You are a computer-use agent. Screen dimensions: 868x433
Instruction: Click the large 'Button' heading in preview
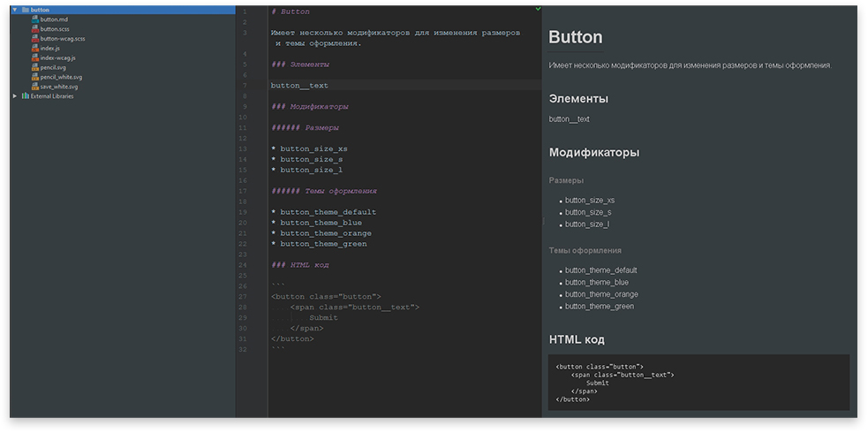(x=575, y=37)
